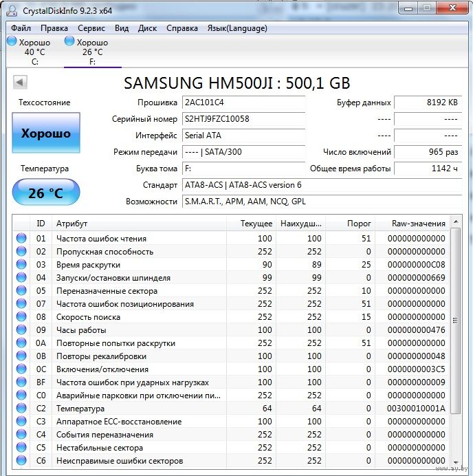This screenshot has width=473, height=476.
Task: Open the Файл menu
Action: [21, 28]
